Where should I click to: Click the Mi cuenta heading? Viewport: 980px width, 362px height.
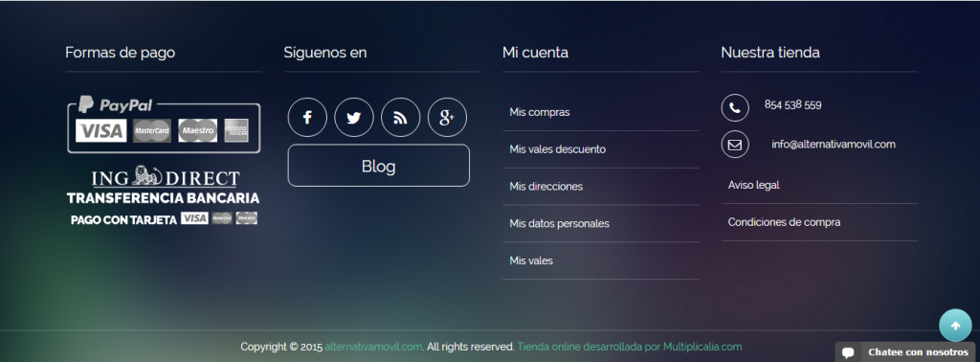click(x=536, y=53)
